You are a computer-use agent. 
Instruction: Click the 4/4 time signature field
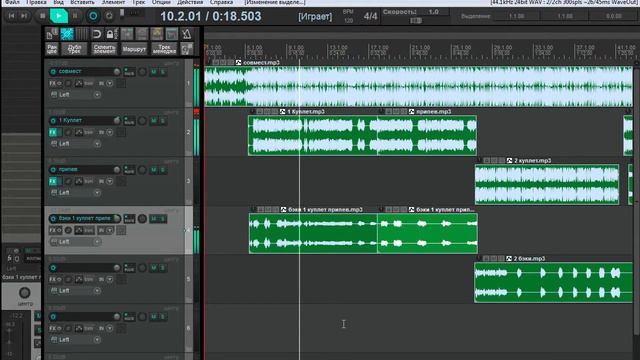pyautogui.click(x=370, y=16)
